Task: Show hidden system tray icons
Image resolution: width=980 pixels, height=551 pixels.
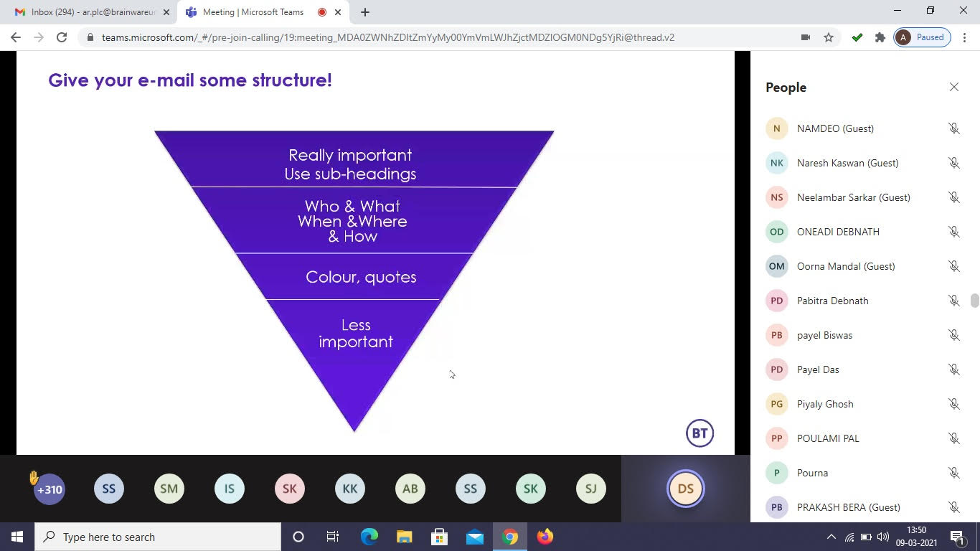Action: [x=831, y=537]
